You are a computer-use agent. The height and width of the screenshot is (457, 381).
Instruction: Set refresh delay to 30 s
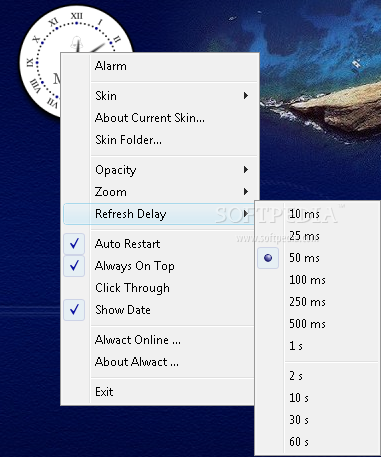318,420
